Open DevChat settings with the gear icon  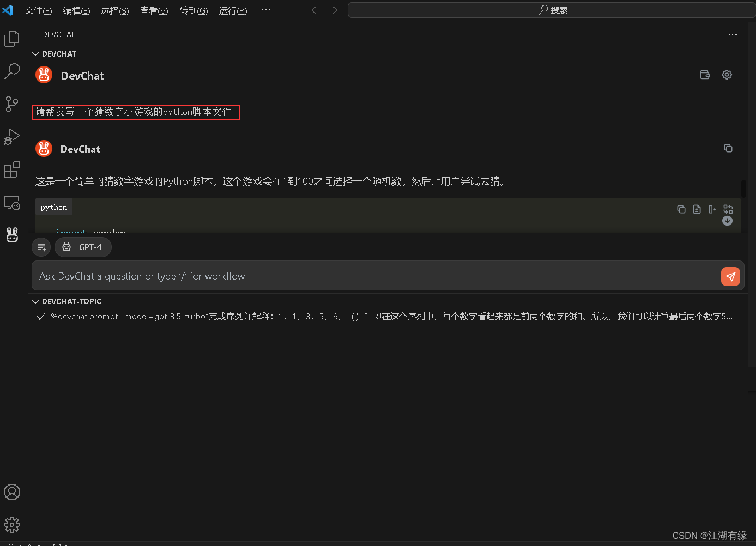[x=727, y=75]
